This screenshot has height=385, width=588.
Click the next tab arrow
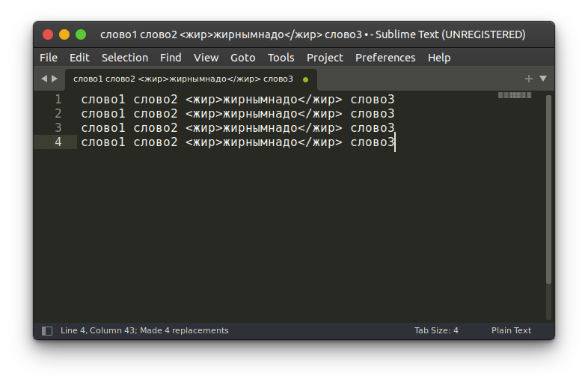point(54,79)
